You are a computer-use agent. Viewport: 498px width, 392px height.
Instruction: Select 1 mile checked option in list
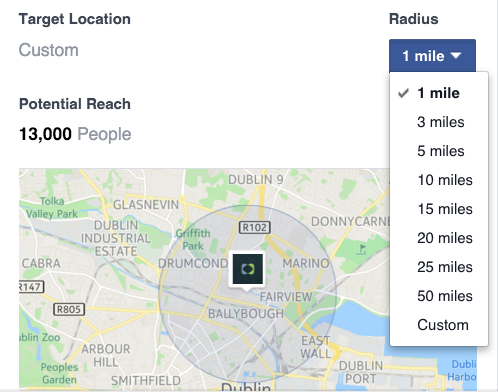click(439, 93)
